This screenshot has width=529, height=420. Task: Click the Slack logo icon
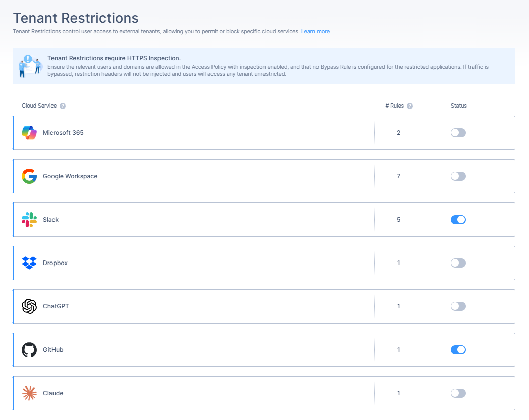pyautogui.click(x=29, y=220)
